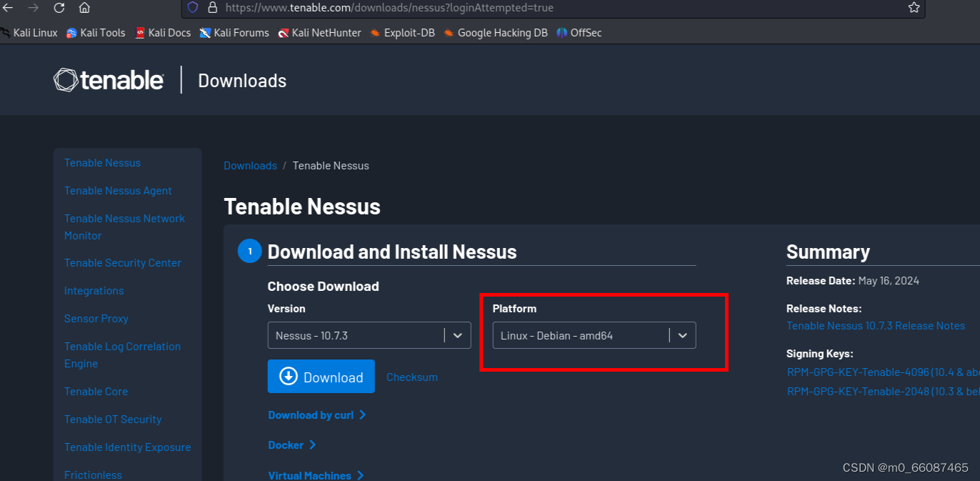Screen dimensions: 980x481
Task: Open the Version dropdown Nessus - 10.7.3
Action: click(x=369, y=335)
